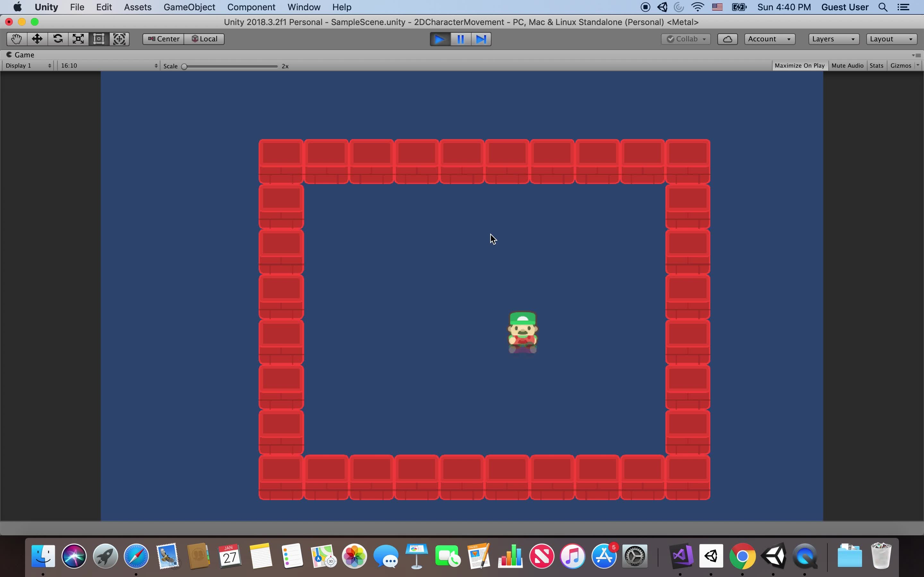Select the Rotate tool
The width and height of the screenshot is (924, 577).
[57, 38]
